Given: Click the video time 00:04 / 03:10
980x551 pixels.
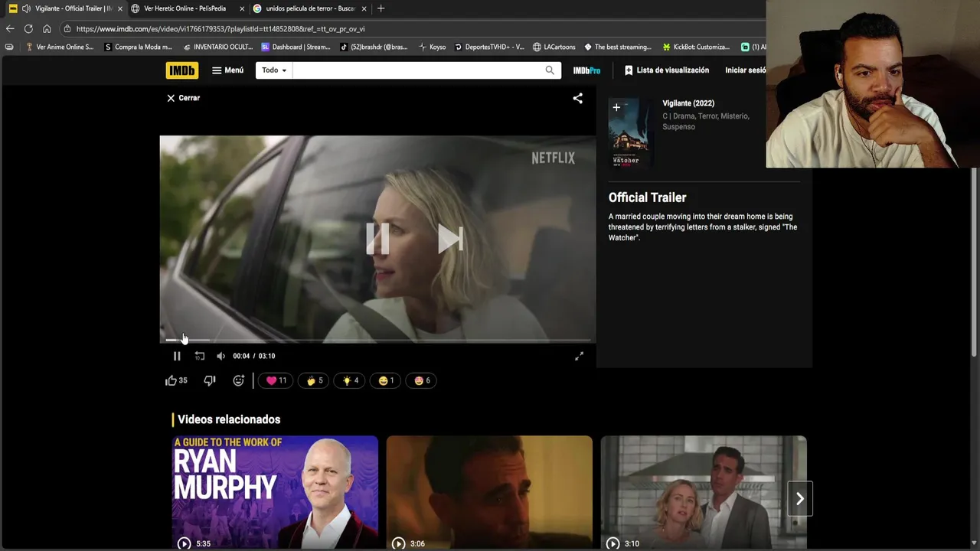Looking at the screenshot, I should 254,356.
